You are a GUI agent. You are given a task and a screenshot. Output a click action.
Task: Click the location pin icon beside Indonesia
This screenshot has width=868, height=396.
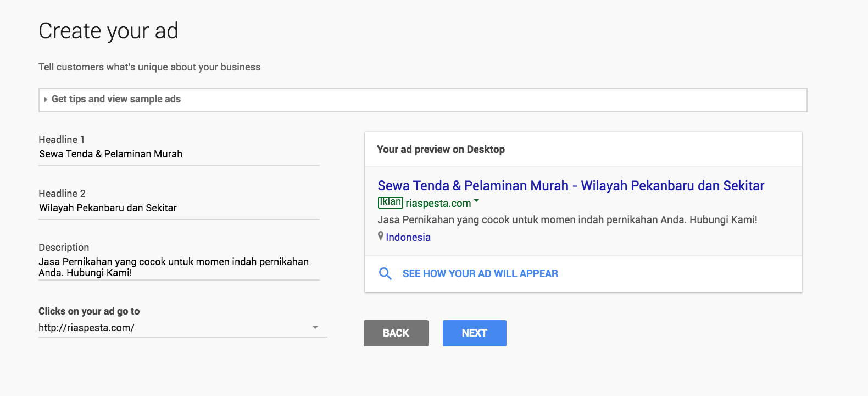coord(381,237)
